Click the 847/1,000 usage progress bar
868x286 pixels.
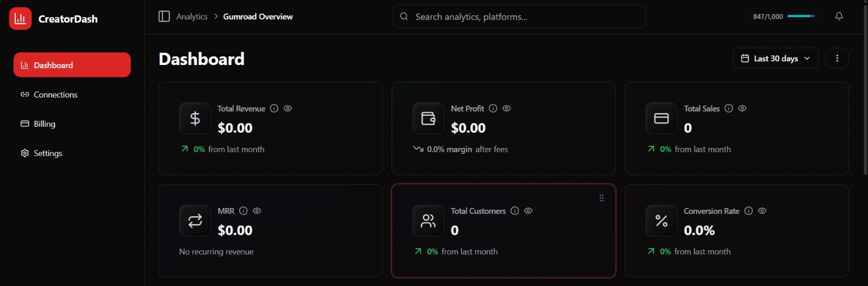801,16
